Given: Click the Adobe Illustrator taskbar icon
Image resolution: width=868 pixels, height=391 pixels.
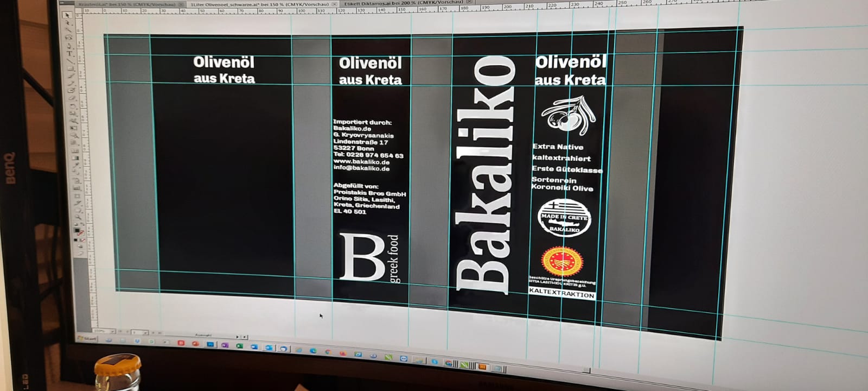Looking at the screenshot, I should [x=482, y=368].
